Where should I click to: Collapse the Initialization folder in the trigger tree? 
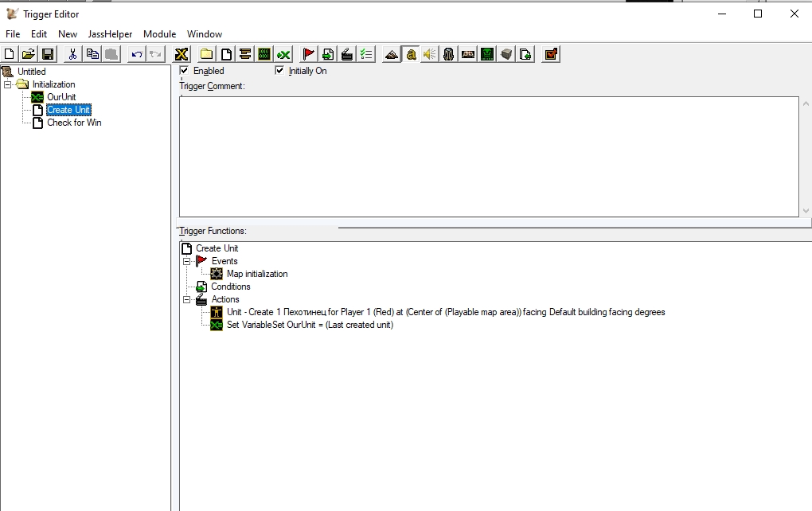point(7,84)
